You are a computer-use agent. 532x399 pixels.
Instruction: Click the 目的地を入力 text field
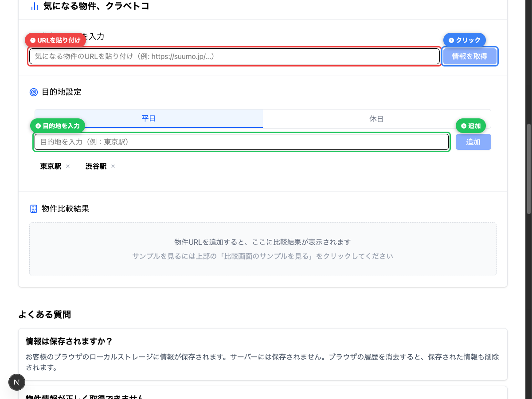242,141
